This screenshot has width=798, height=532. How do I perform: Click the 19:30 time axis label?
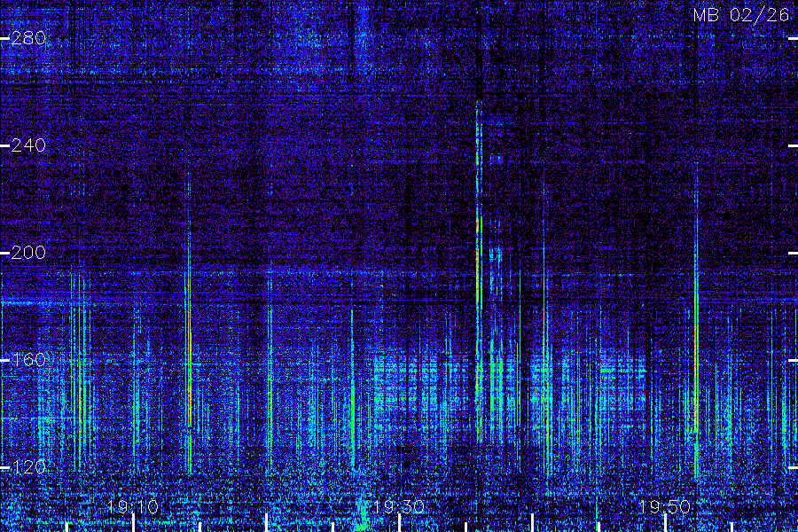tap(398, 507)
